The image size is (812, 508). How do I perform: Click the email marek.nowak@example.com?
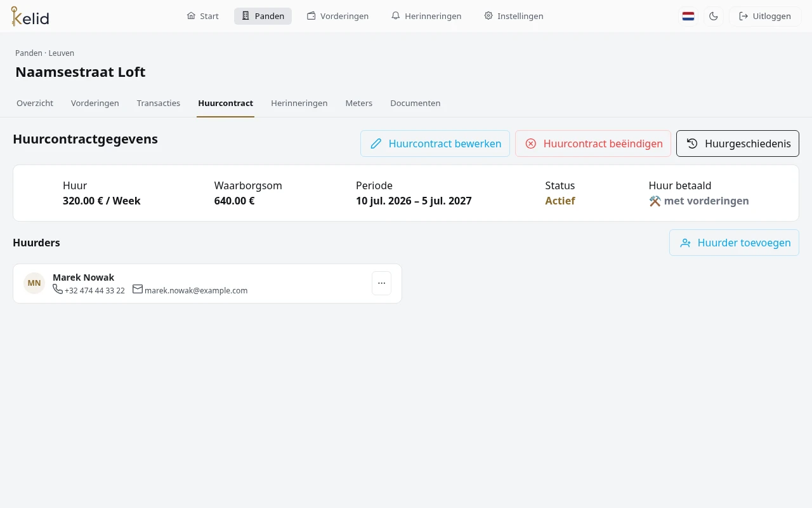pos(196,290)
